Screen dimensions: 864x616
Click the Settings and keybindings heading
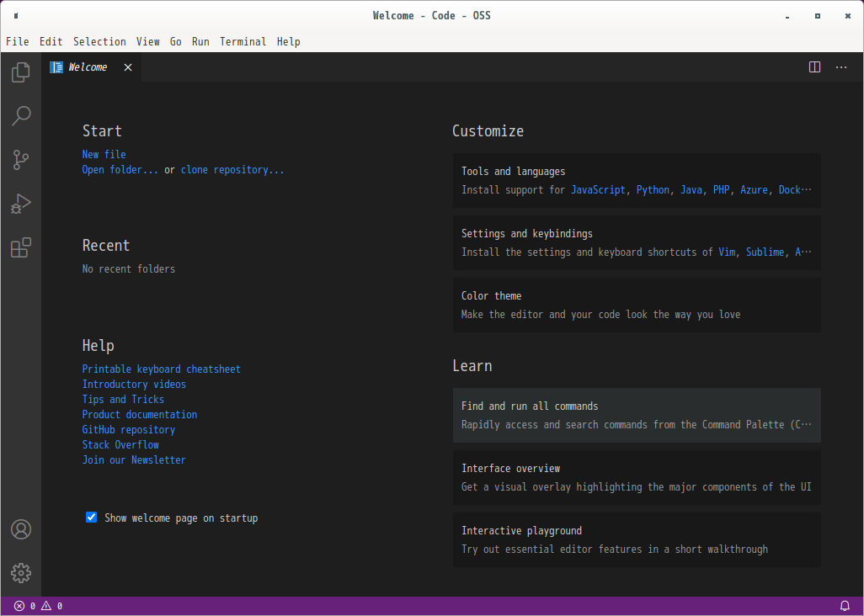527,234
